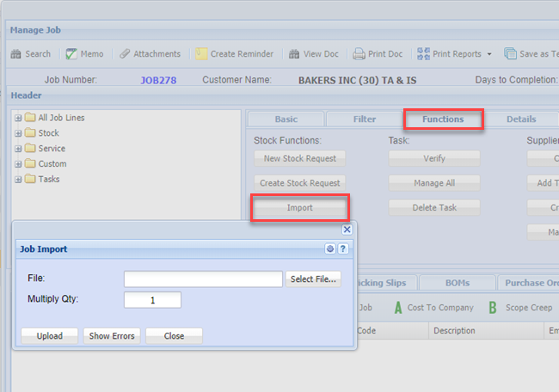This screenshot has height=392, width=559.
Task: Open the Print Reports dropdown
Action: [x=489, y=53]
